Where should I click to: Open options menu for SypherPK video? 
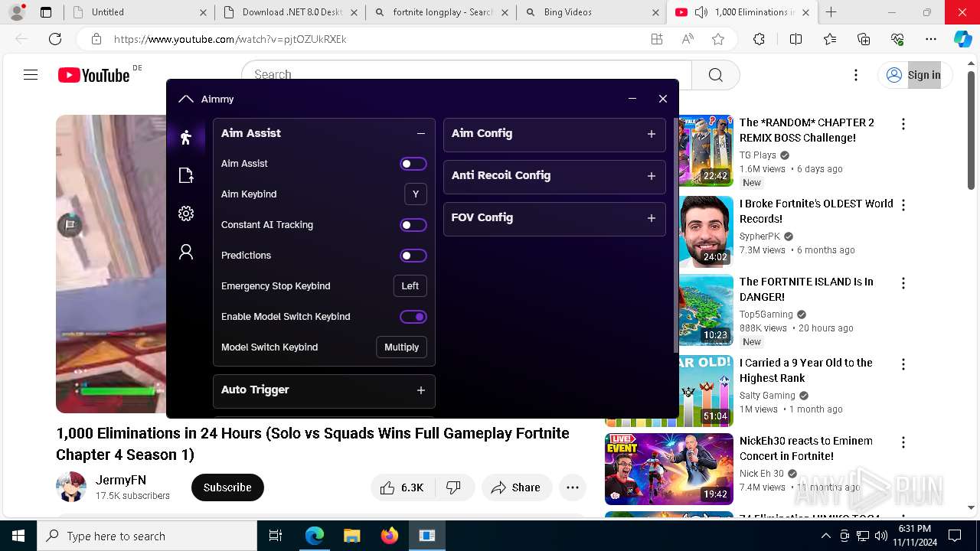903,205
